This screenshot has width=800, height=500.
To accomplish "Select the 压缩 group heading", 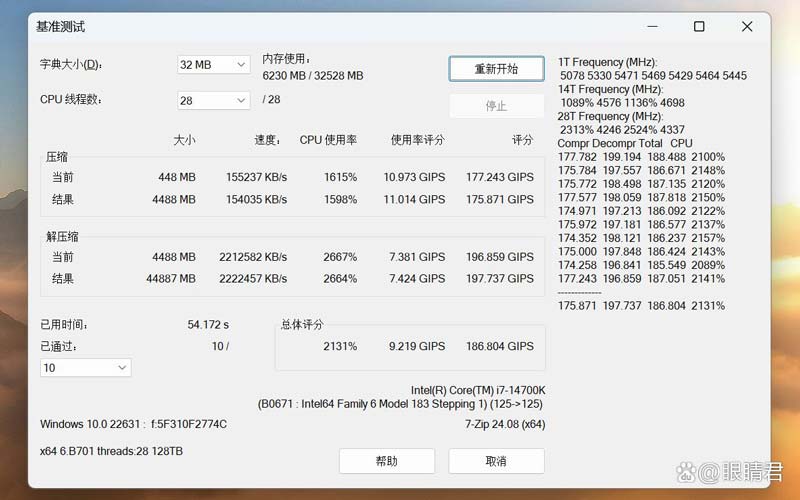I will click(x=57, y=158).
